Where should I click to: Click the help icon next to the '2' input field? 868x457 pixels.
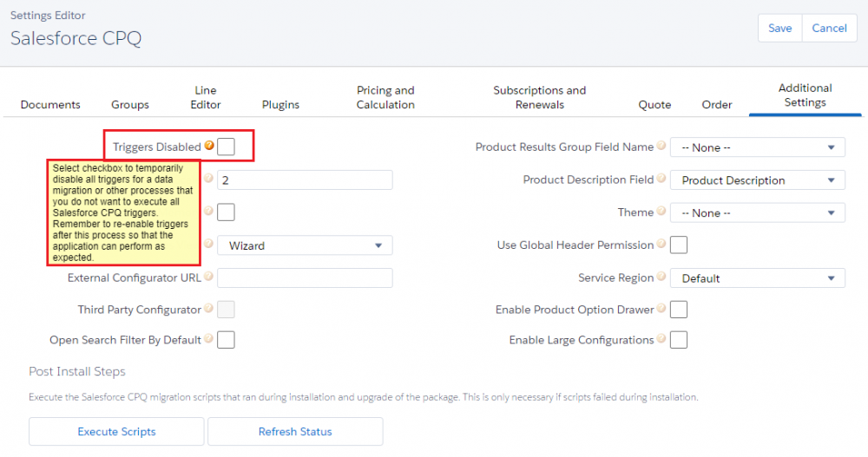[x=208, y=178]
